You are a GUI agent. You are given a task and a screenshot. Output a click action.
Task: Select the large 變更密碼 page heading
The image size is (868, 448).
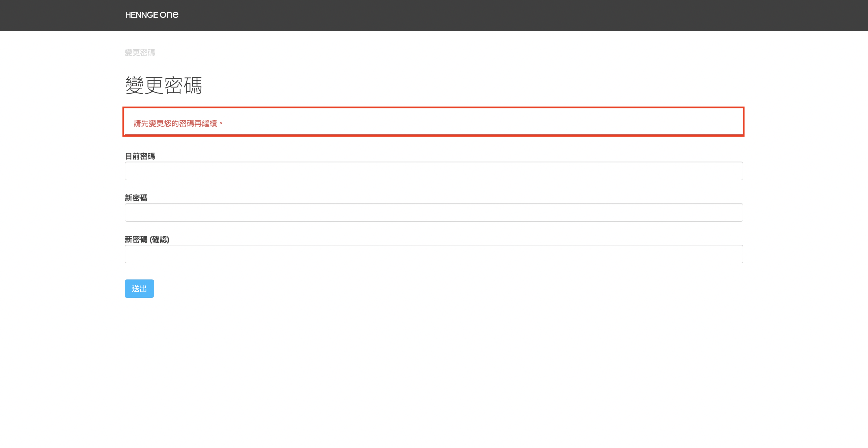(164, 85)
